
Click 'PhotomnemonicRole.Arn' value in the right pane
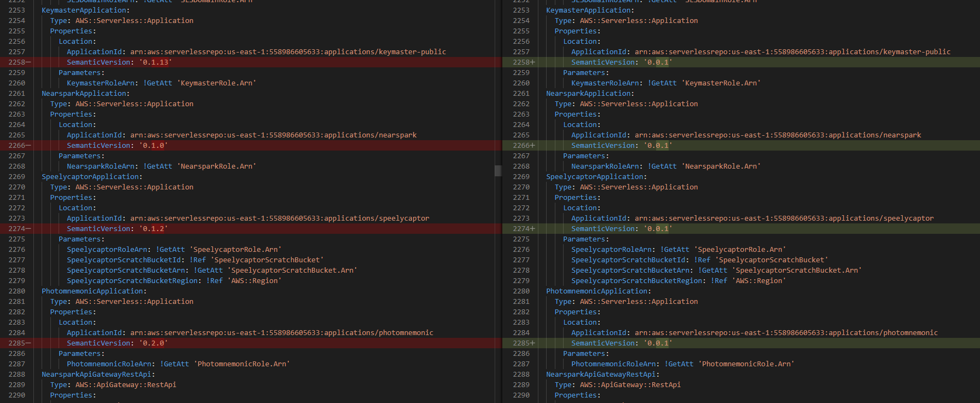click(746, 364)
